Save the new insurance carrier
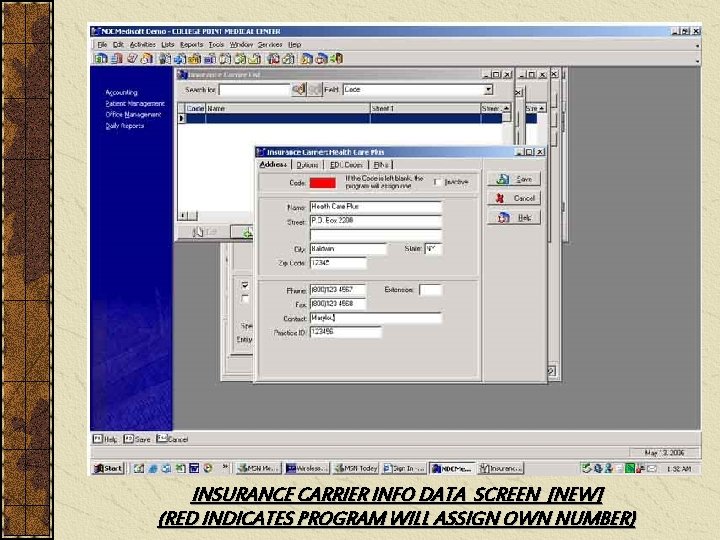The image size is (720, 540). click(x=514, y=179)
